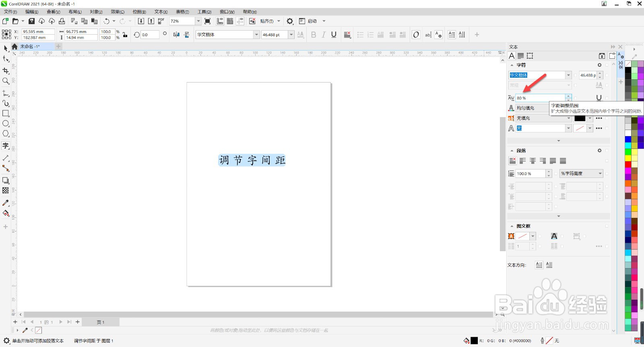
Task: Open the 文件 menu
Action: [x=10, y=12]
